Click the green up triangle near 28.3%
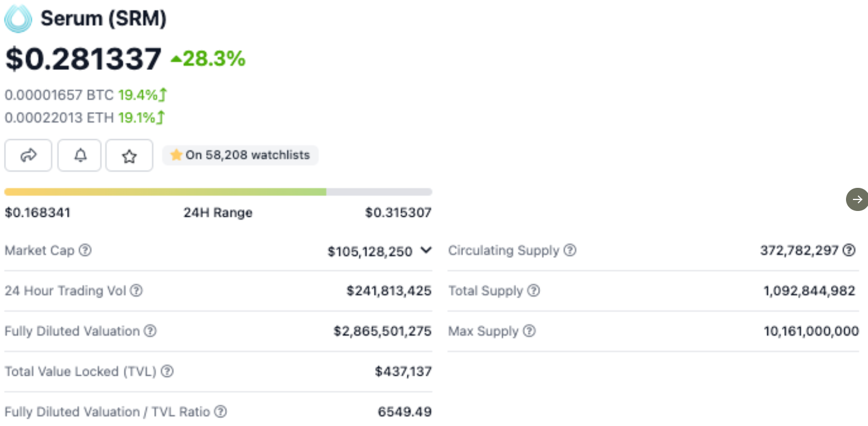This screenshot has height=426, width=868. 176,58
